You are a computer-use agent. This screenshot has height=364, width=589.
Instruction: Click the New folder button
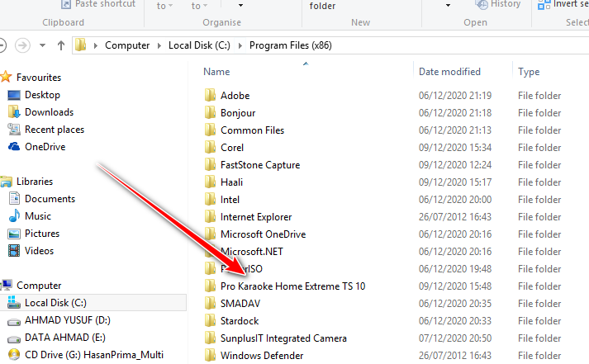(322, 6)
